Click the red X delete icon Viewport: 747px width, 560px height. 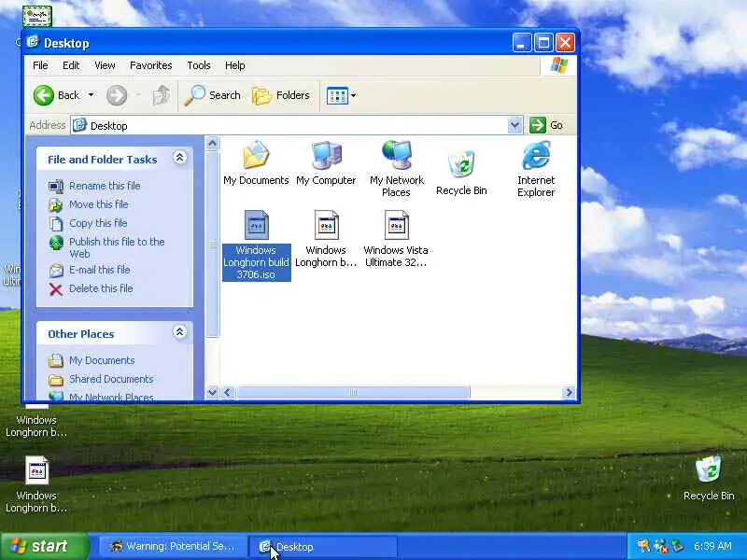(56, 289)
